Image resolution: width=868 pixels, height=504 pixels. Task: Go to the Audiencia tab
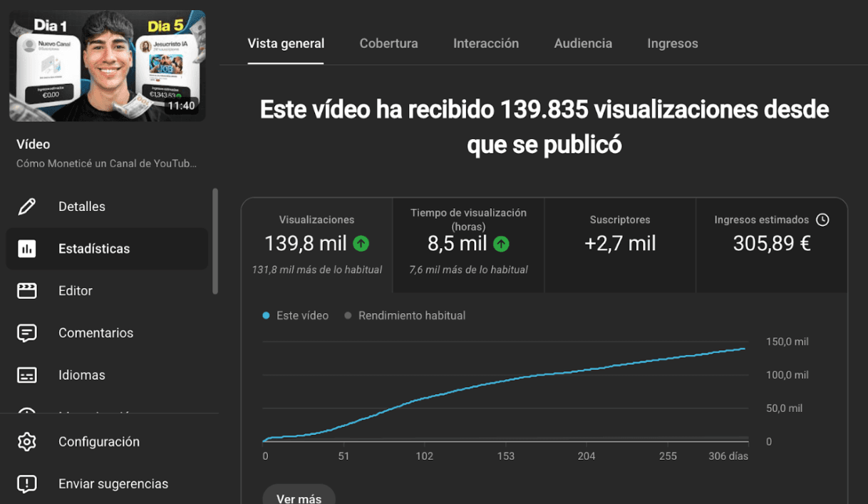coord(583,43)
